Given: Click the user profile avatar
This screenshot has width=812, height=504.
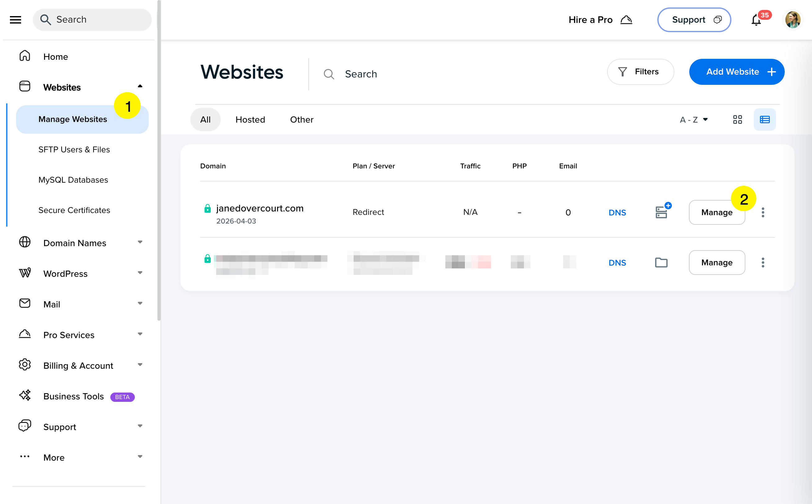Looking at the screenshot, I should pyautogui.click(x=793, y=20).
